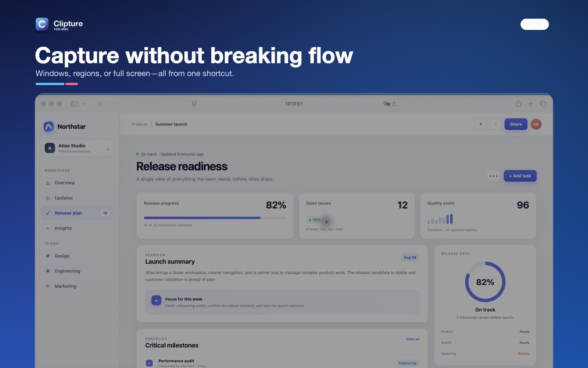Click the Clipture app logo

42,24
